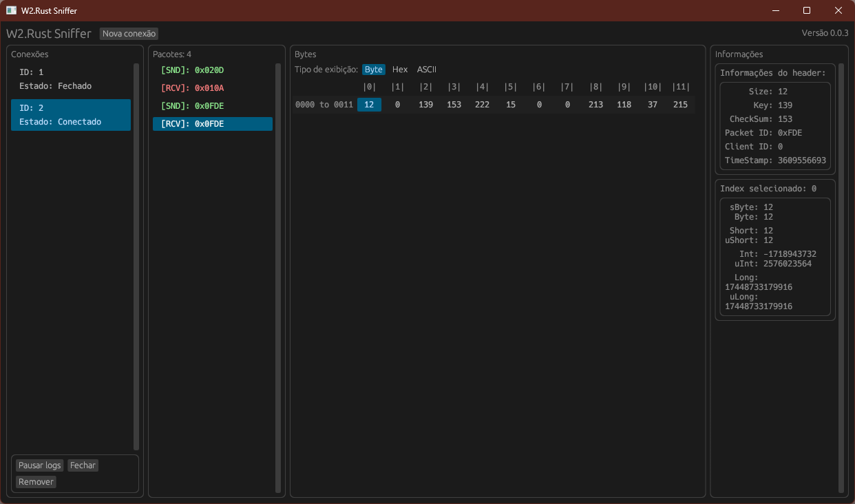Switch the display type to ASCII

click(427, 70)
